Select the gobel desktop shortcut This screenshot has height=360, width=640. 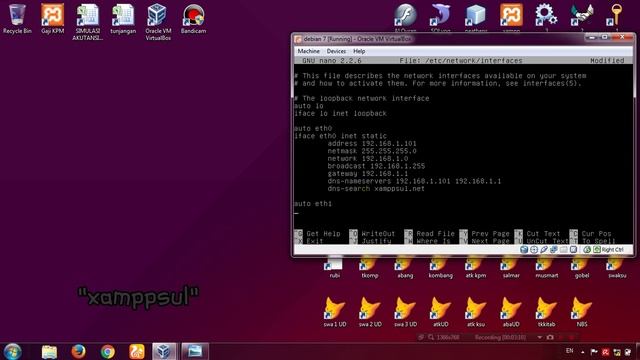(582, 268)
